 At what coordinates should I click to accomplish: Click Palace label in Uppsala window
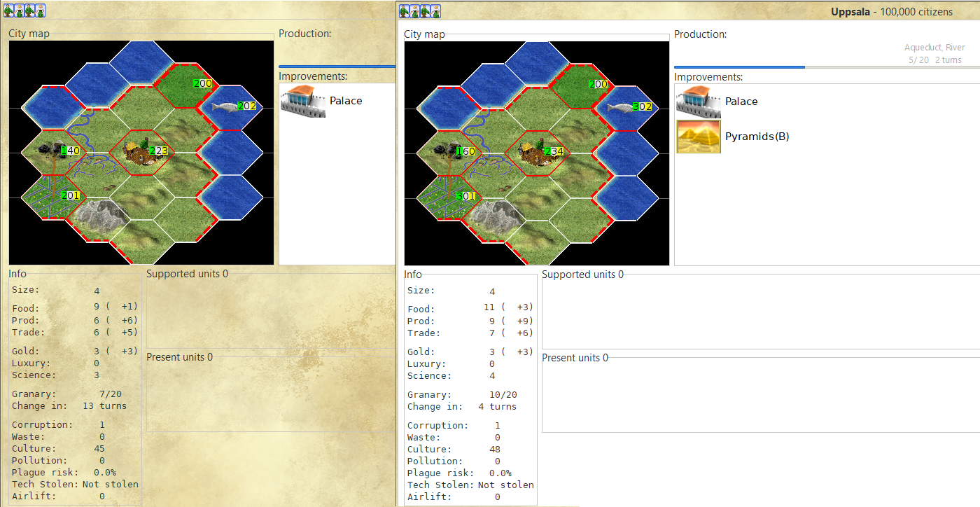point(741,102)
